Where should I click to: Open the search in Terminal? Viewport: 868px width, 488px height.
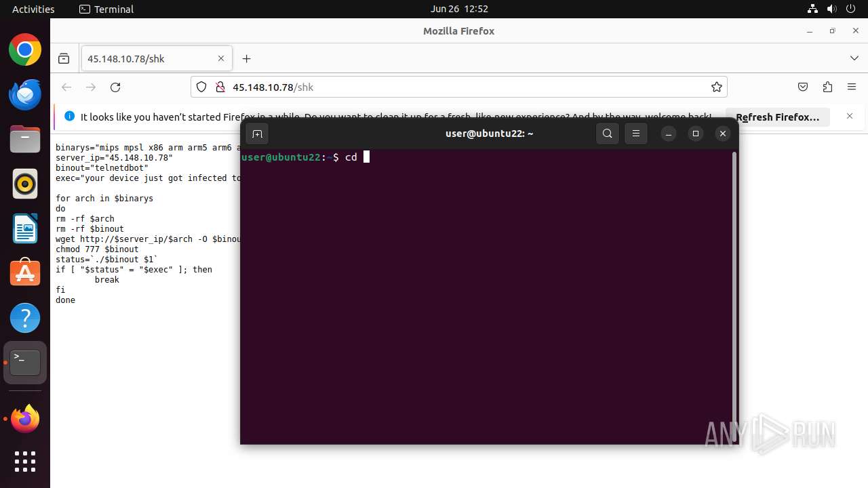tap(608, 134)
